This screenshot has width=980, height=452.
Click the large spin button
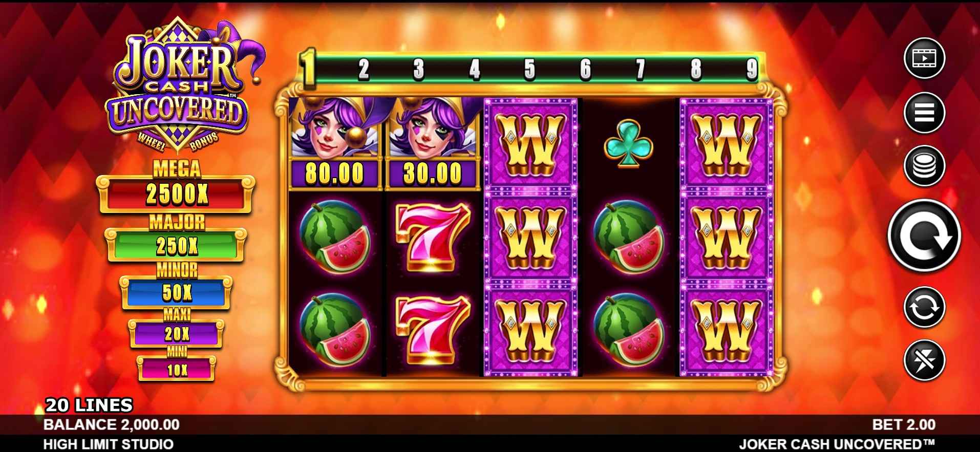pos(924,235)
